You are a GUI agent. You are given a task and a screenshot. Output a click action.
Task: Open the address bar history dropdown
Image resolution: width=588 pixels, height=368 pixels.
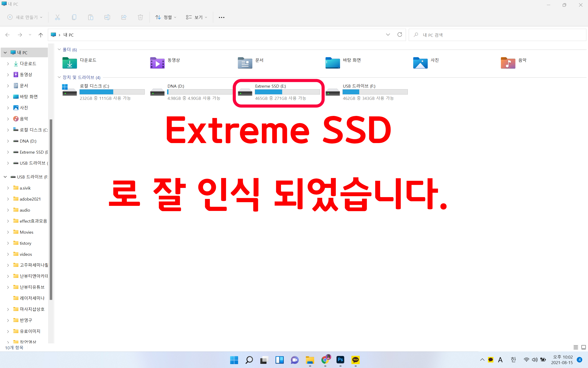click(388, 34)
